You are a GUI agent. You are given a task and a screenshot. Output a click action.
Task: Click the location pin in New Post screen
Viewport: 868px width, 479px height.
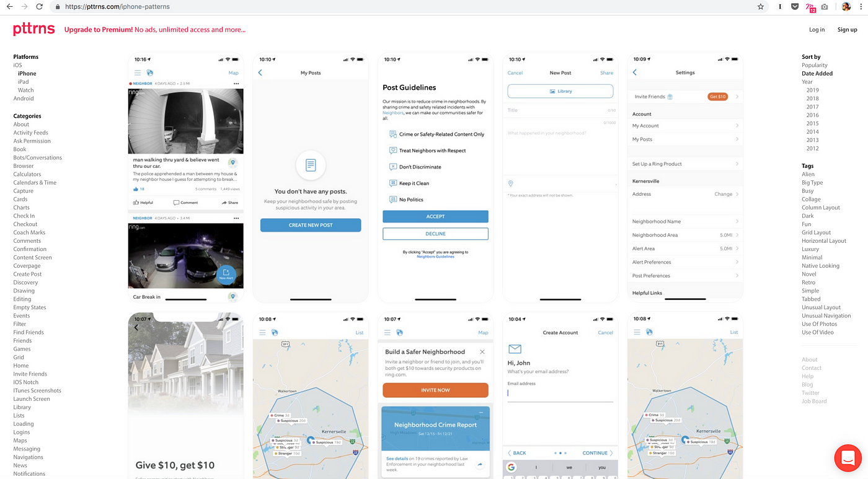point(510,183)
